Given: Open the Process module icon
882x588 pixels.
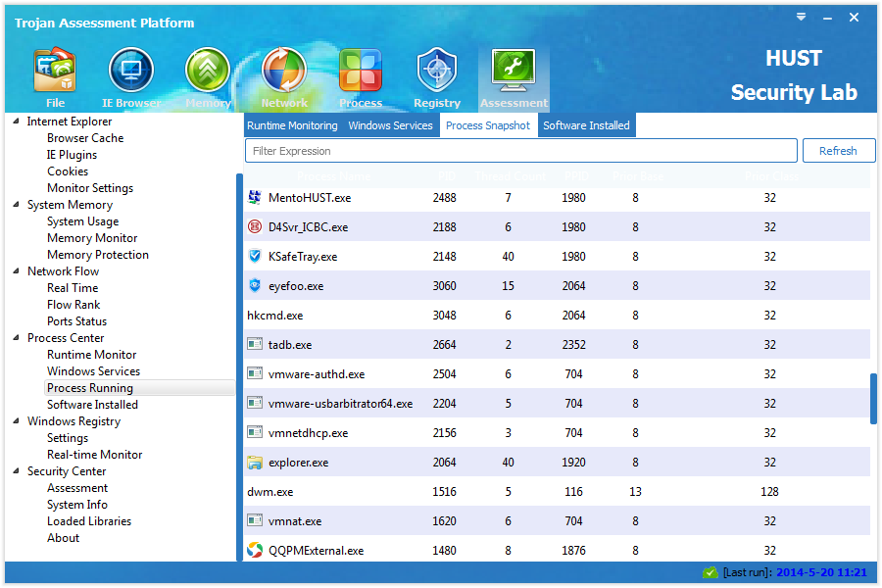Looking at the screenshot, I should coord(361,70).
